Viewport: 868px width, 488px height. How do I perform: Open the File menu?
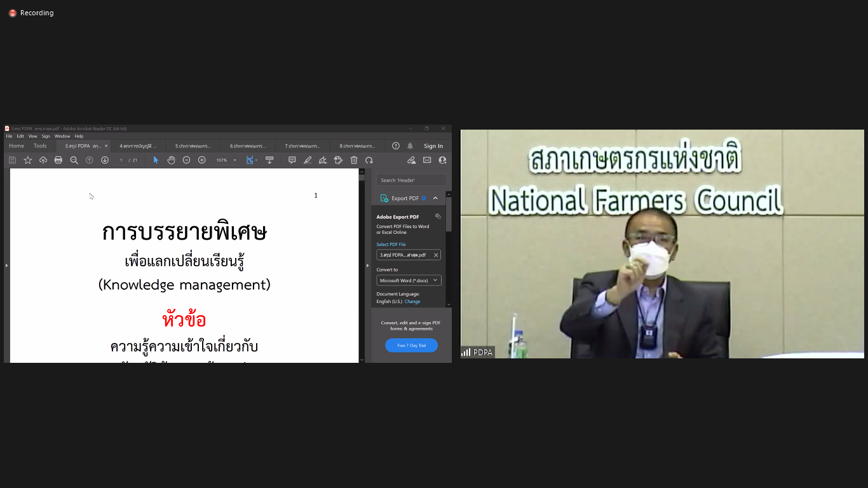10,136
